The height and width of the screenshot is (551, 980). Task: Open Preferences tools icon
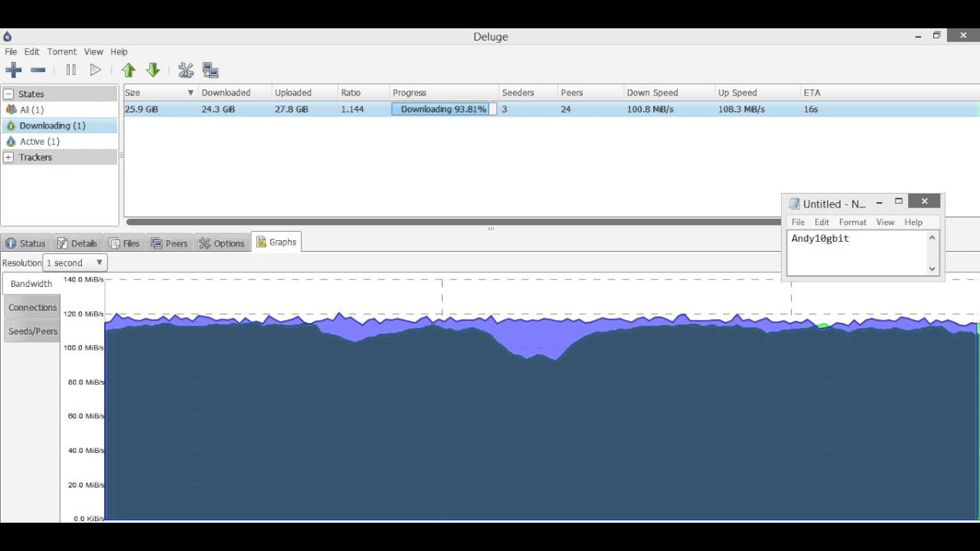[x=186, y=70]
